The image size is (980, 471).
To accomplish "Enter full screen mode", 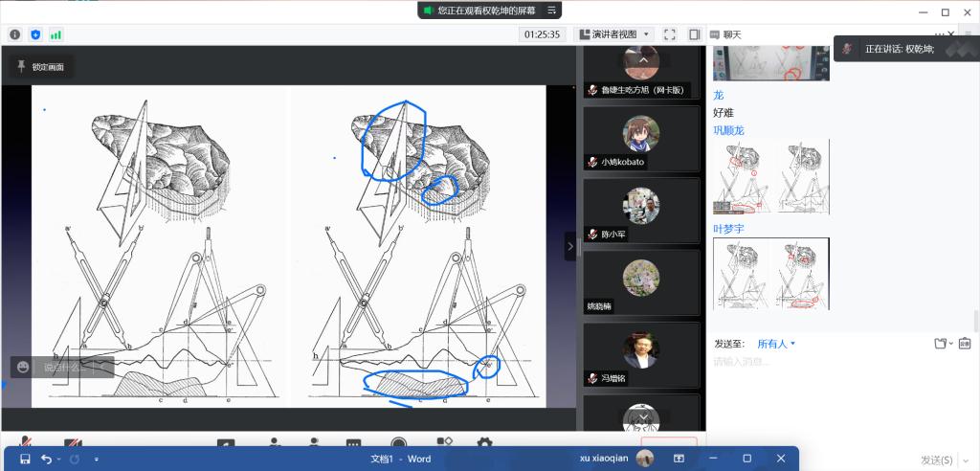I will 670,34.
